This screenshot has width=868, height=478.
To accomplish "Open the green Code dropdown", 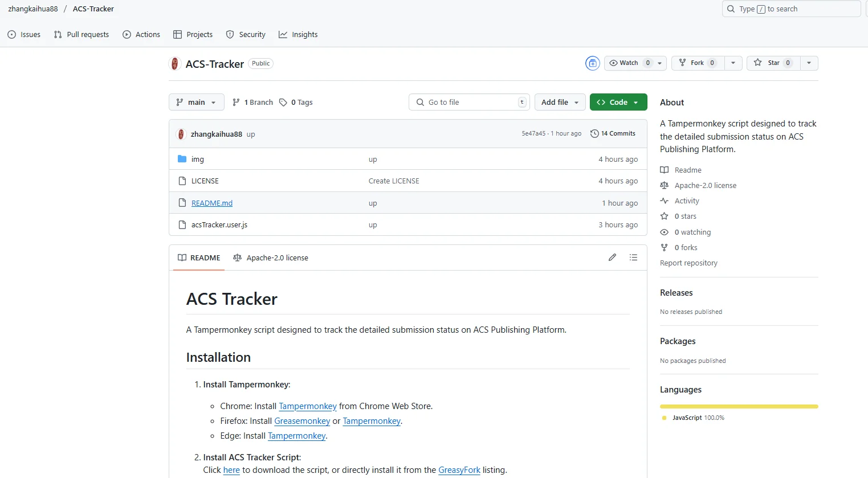I will coord(618,102).
